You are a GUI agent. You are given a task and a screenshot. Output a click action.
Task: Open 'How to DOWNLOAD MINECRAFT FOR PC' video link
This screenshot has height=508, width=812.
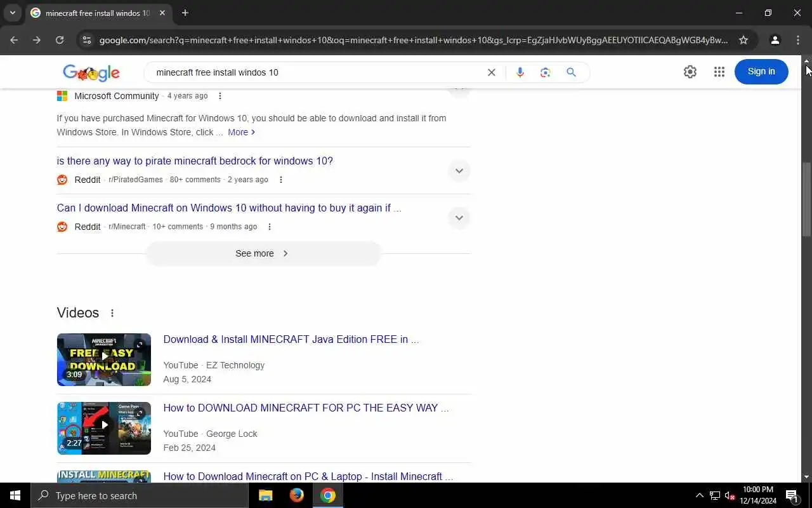point(306,408)
